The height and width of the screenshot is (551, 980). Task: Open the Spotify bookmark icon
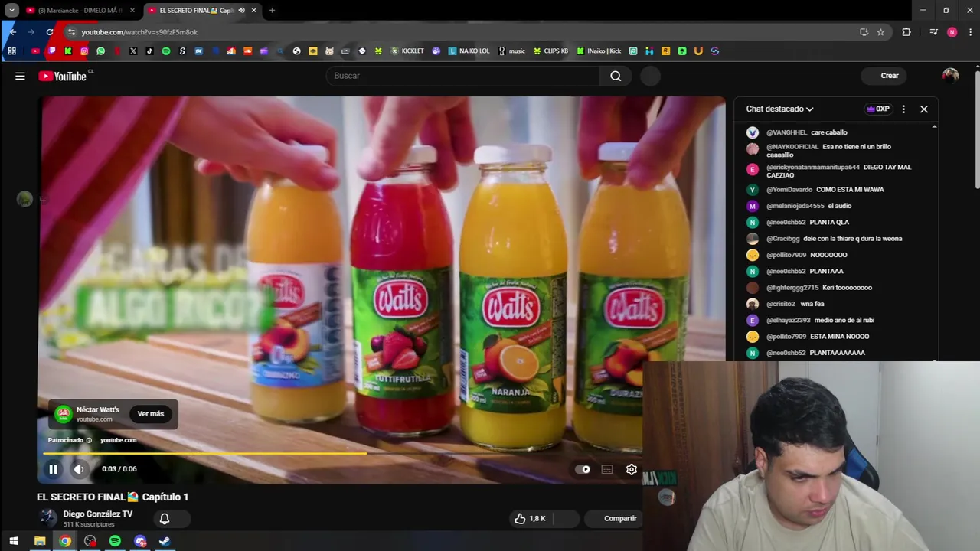166,51
